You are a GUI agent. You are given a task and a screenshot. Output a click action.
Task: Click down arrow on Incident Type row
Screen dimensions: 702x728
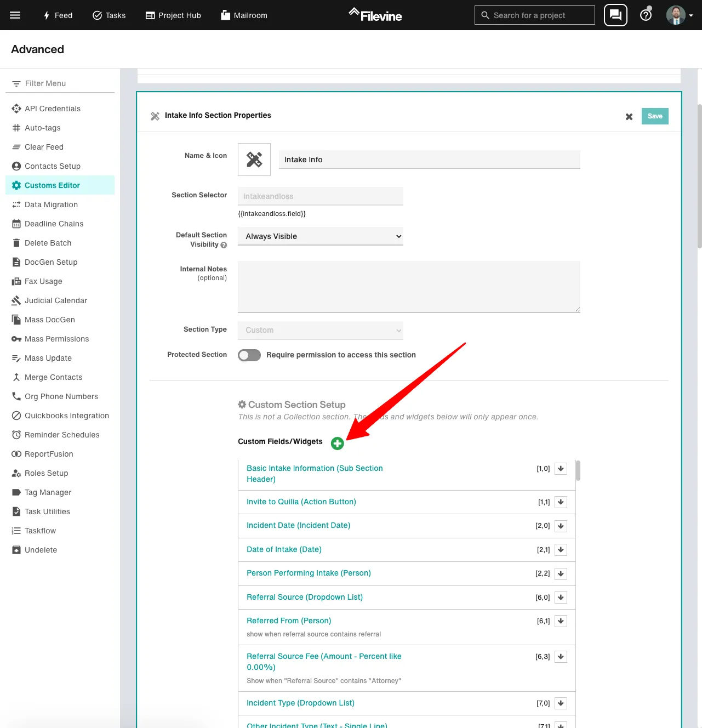point(561,703)
